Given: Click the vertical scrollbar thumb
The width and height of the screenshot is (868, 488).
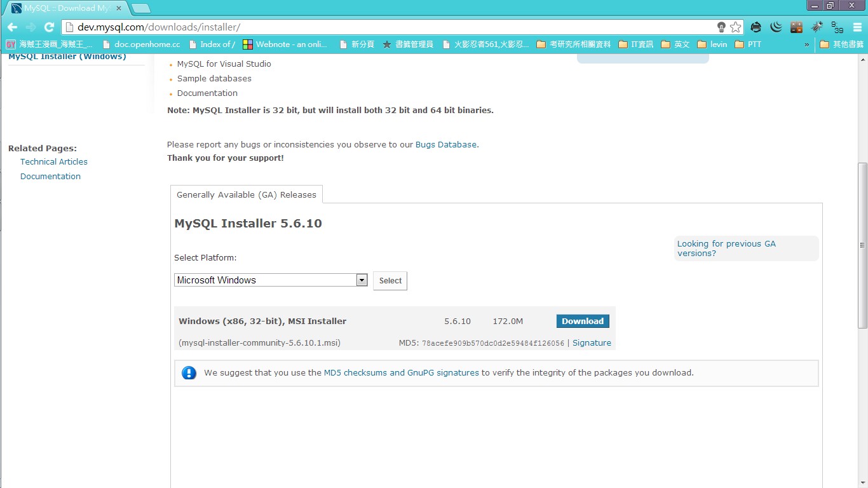Looking at the screenshot, I should click(x=862, y=245).
